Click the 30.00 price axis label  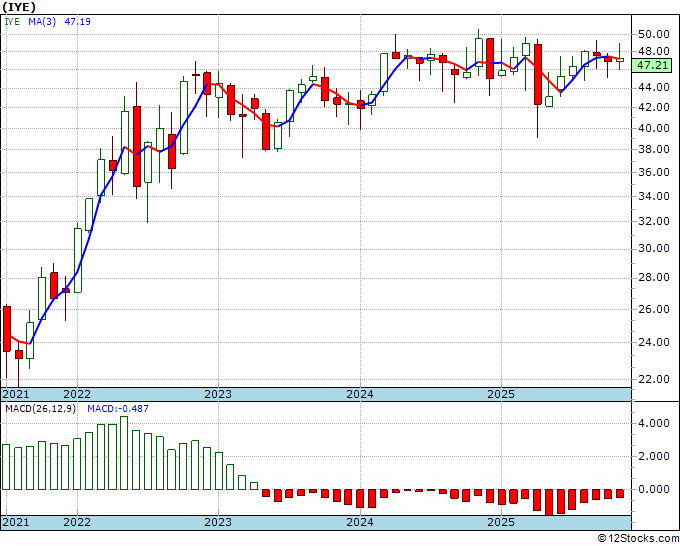(x=653, y=248)
